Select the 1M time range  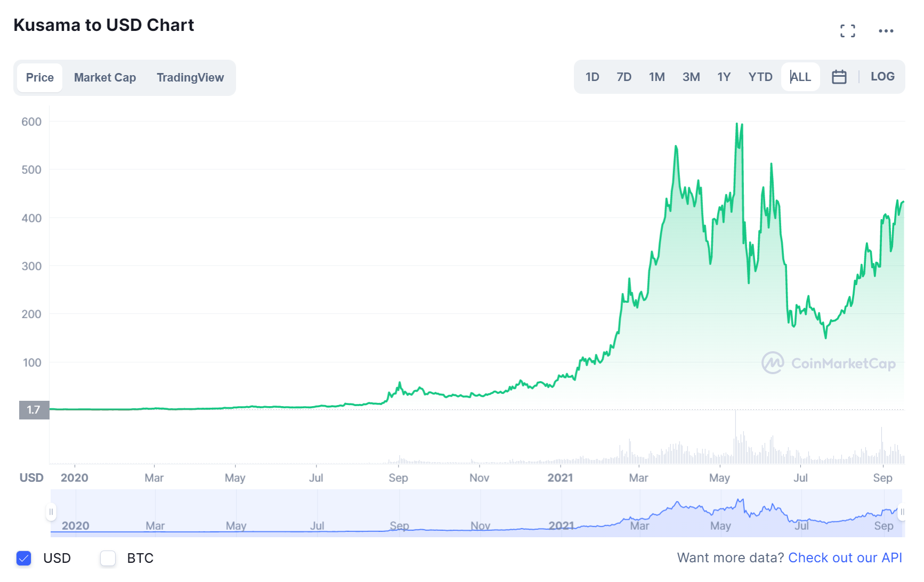(x=657, y=77)
